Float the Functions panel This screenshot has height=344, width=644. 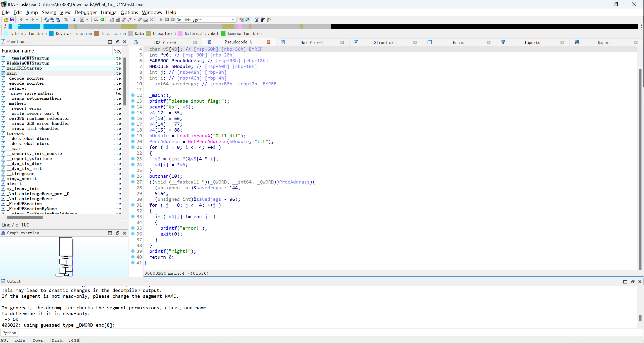tap(117, 42)
